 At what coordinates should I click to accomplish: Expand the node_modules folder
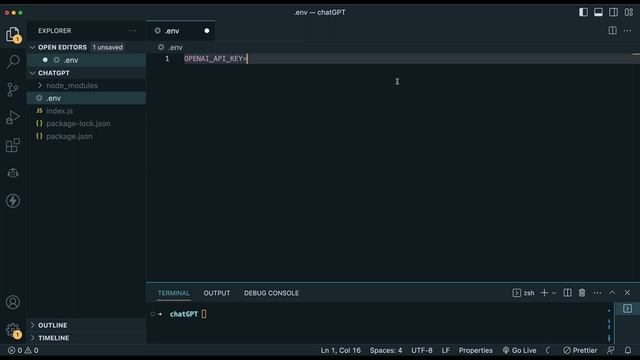(87, 85)
